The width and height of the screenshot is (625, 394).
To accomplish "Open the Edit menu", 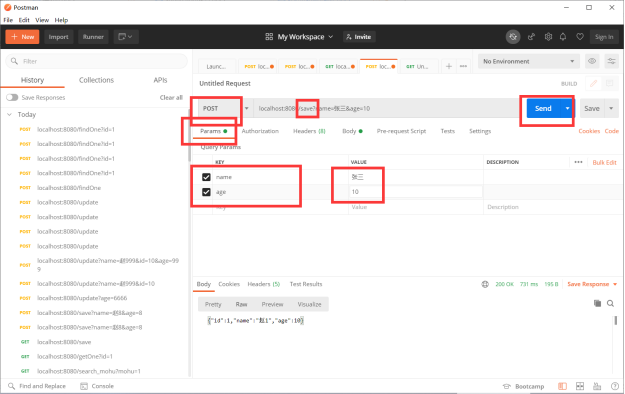I will [24, 20].
